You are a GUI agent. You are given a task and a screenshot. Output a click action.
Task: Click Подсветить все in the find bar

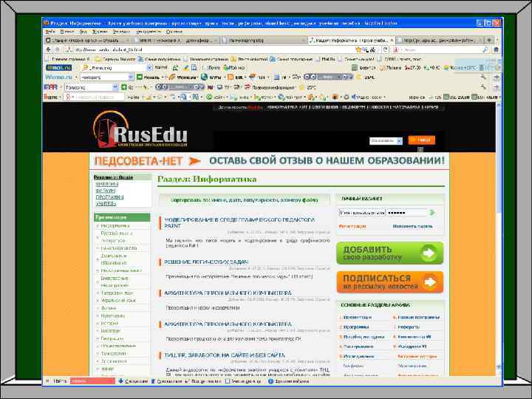(203, 381)
